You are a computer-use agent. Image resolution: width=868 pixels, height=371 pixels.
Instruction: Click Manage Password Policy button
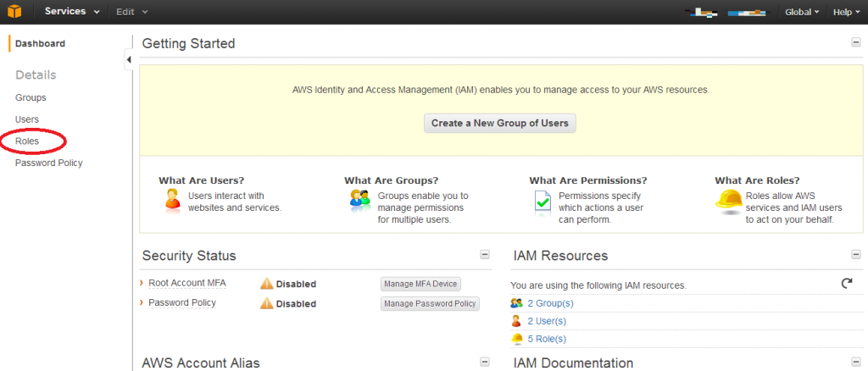coord(430,303)
